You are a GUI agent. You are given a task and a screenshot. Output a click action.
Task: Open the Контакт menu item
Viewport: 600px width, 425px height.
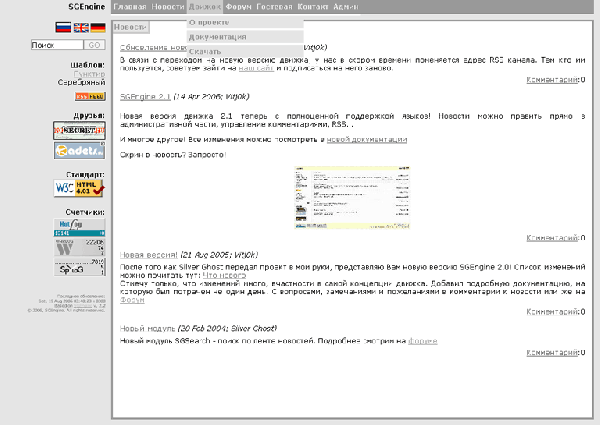[x=313, y=7]
